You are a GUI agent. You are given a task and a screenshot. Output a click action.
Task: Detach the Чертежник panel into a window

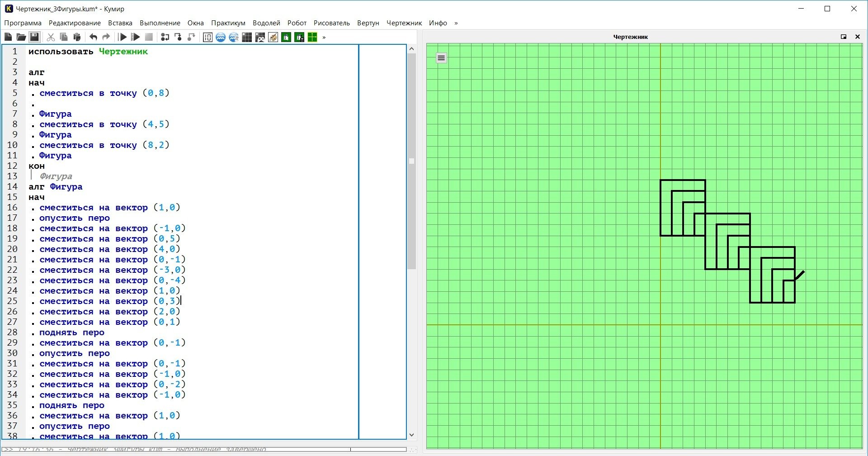click(844, 37)
